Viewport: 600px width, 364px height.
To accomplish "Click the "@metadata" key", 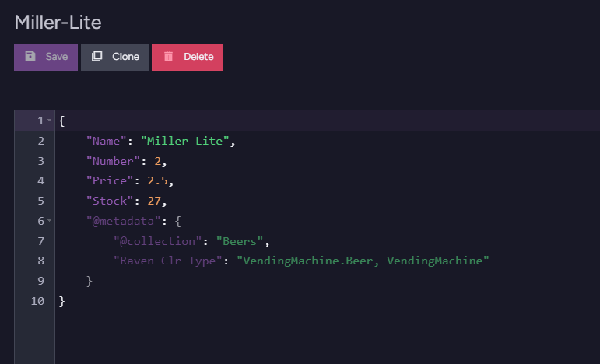I will 123,221.
